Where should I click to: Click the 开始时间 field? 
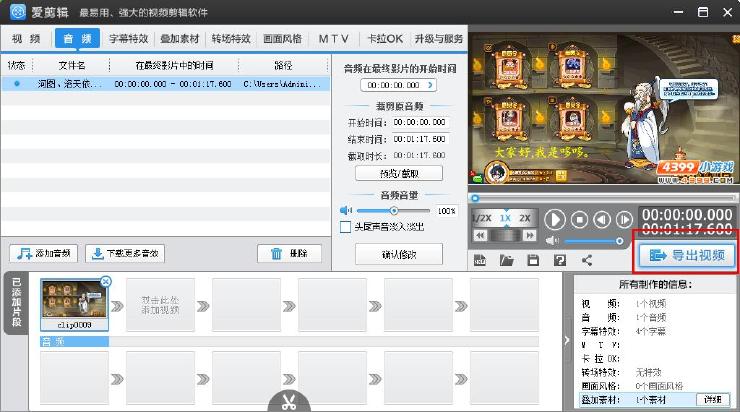coord(419,122)
